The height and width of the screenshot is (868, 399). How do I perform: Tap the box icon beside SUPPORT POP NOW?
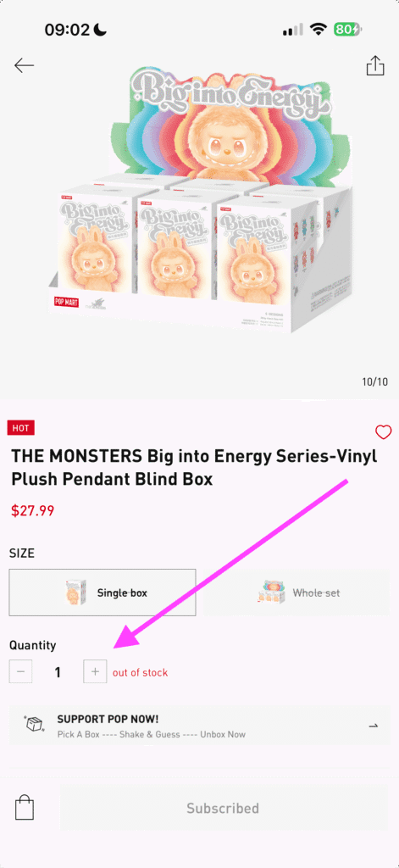[x=35, y=725]
